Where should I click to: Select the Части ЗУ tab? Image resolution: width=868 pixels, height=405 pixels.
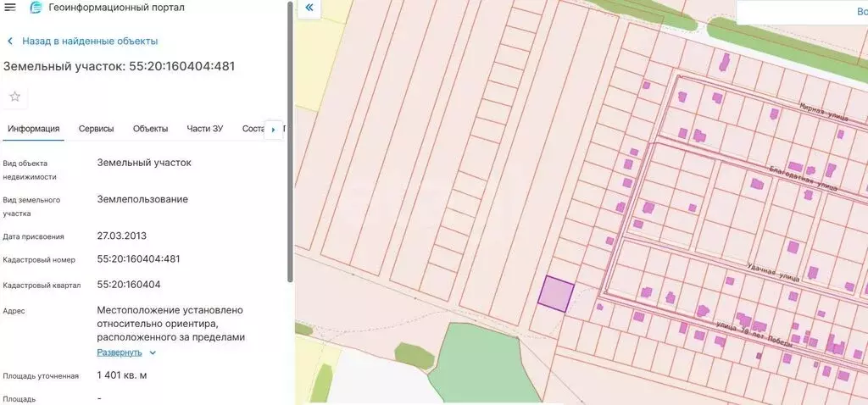pyautogui.click(x=204, y=129)
